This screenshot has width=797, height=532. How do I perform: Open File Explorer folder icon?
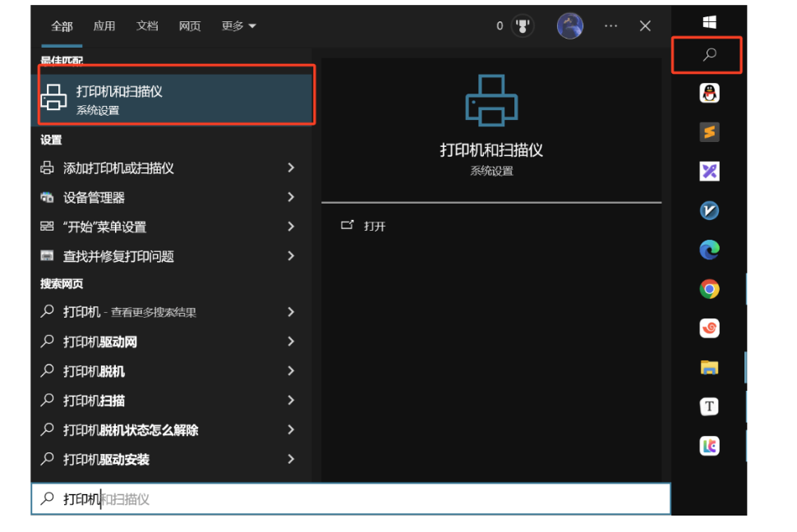pos(709,367)
